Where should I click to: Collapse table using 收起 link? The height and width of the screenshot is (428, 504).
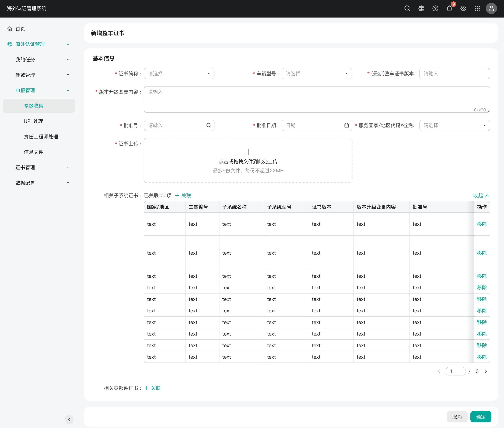(481, 196)
